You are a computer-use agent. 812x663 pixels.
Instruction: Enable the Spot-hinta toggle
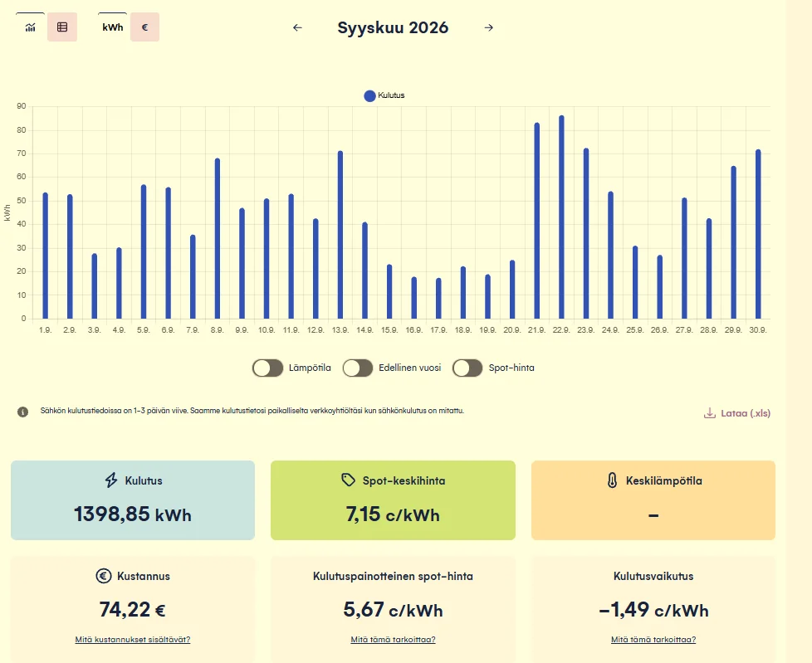467,368
